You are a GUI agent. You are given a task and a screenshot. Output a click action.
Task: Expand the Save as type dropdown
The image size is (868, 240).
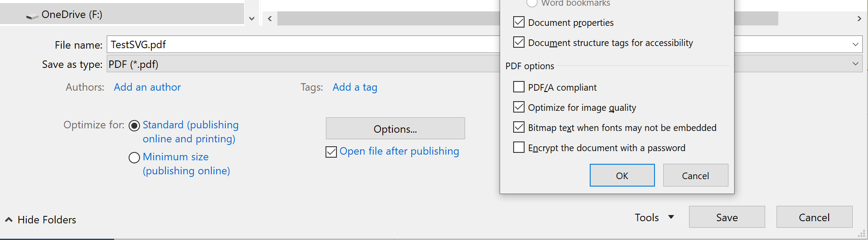pyautogui.click(x=855, y=64)
